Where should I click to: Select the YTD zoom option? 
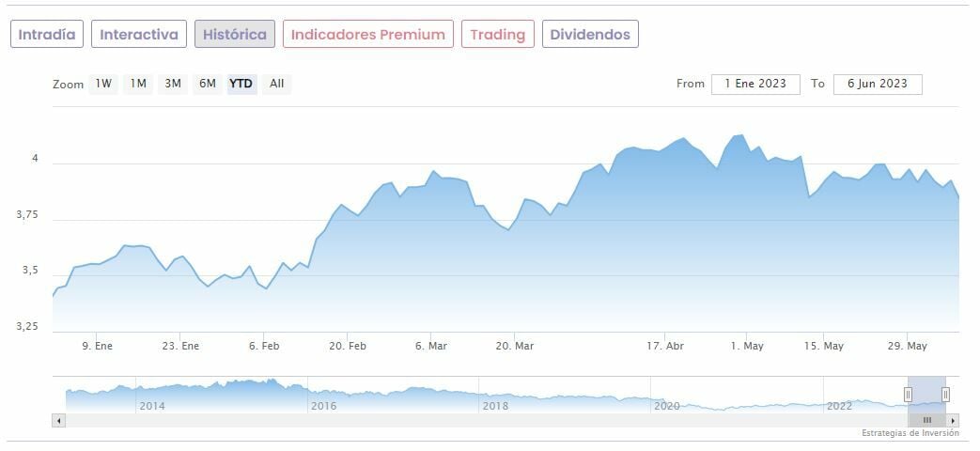click(x=241, y=84)
